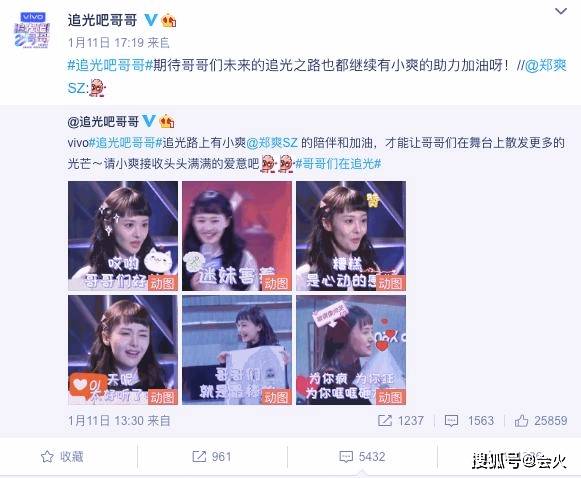Open the GIF thumbnail captioned 哥哥们好
The image size is (581, 478).
click(123, 236)
